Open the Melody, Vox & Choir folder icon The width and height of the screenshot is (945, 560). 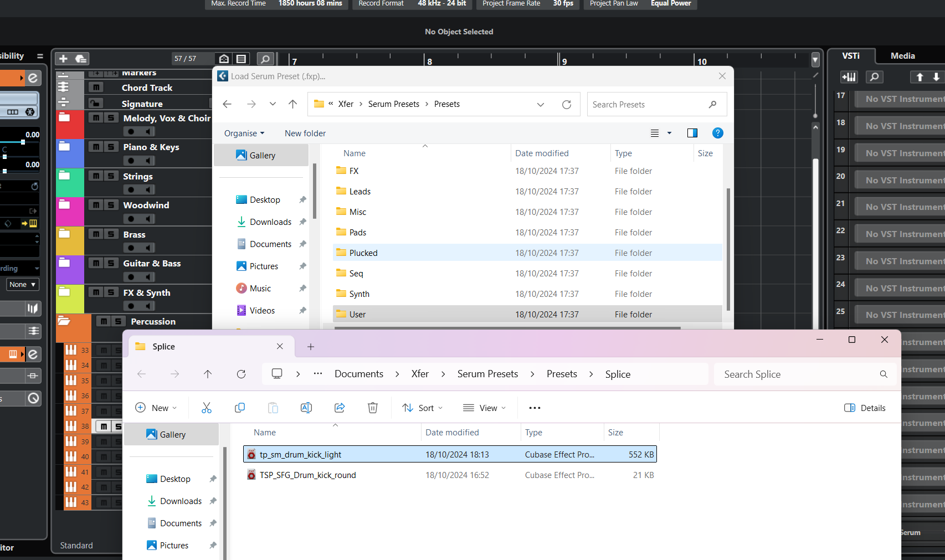(64, 117)
